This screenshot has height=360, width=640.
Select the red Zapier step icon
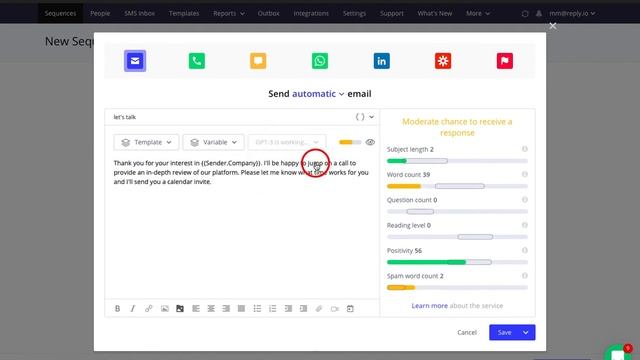pos(443,61)
